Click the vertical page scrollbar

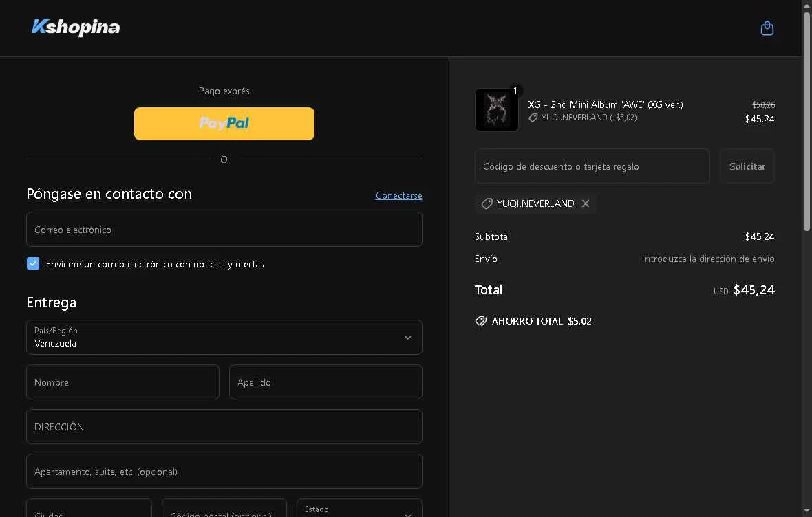tap(806, 122)
